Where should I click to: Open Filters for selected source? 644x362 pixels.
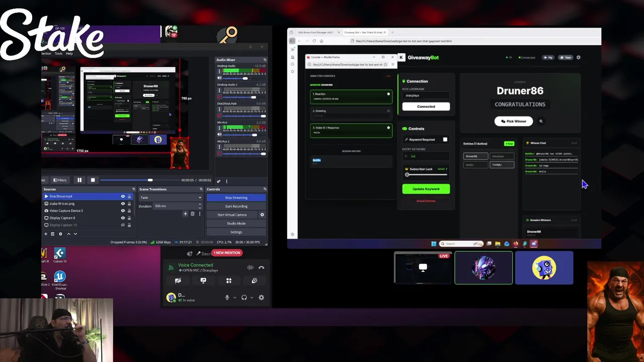(x=60, y=180)
